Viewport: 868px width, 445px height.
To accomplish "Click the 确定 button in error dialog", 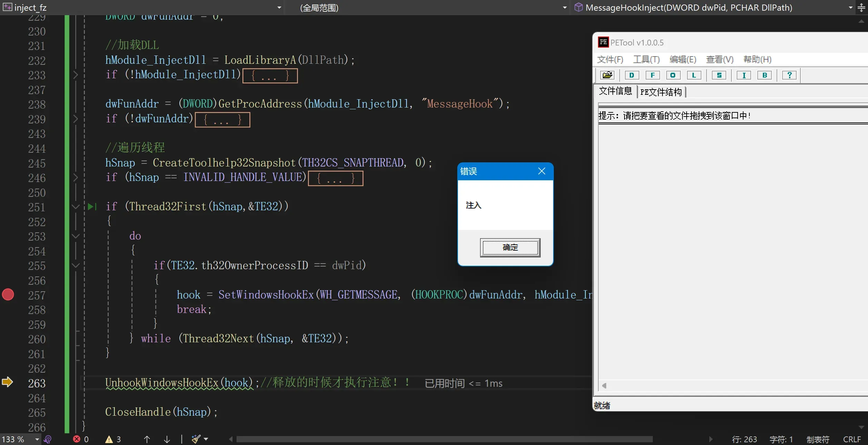I will point(510,247).
